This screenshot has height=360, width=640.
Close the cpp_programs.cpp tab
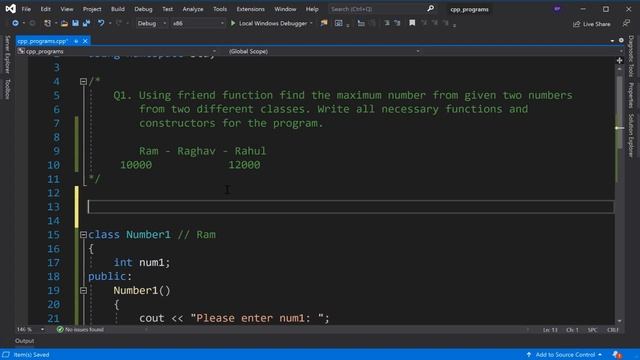pos(85,41)
